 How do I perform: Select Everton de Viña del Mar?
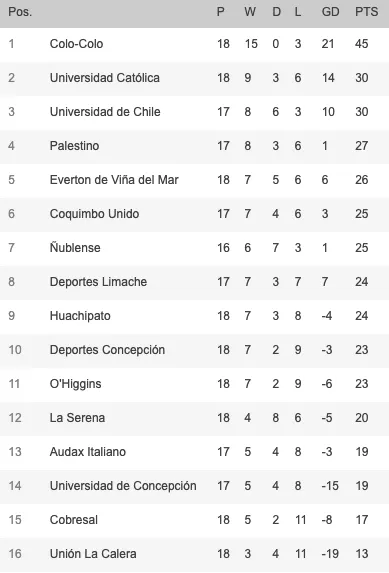(114, 180)
